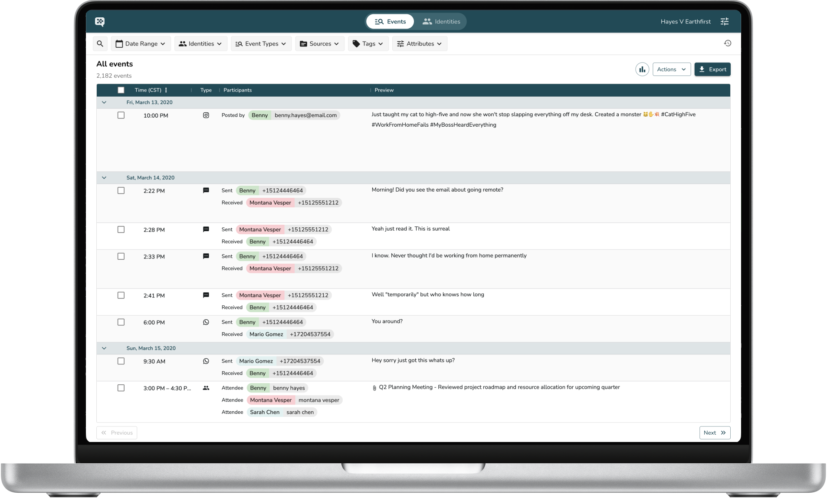Open Time column three-dot menu
This screenshot has width=827, height=504.
166,90
